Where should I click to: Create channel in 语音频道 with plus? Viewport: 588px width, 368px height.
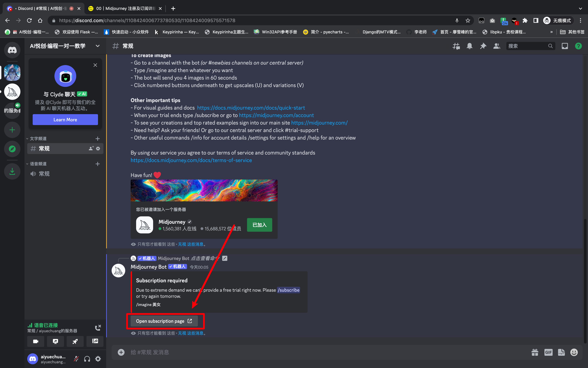(98, 164)
